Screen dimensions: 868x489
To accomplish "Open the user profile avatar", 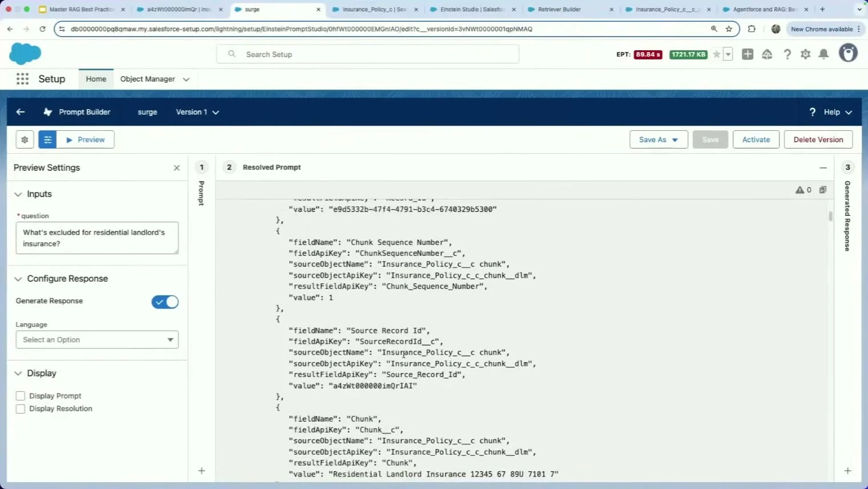I will 848,53.
